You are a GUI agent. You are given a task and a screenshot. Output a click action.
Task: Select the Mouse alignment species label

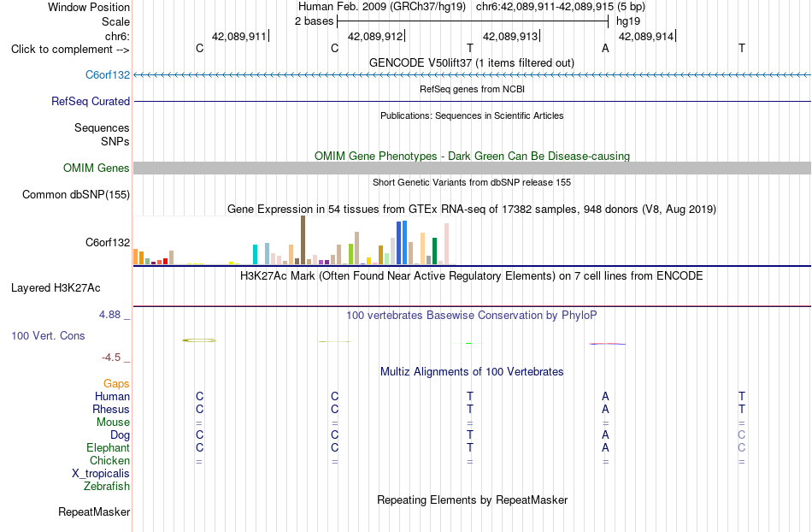coord(113,423)
